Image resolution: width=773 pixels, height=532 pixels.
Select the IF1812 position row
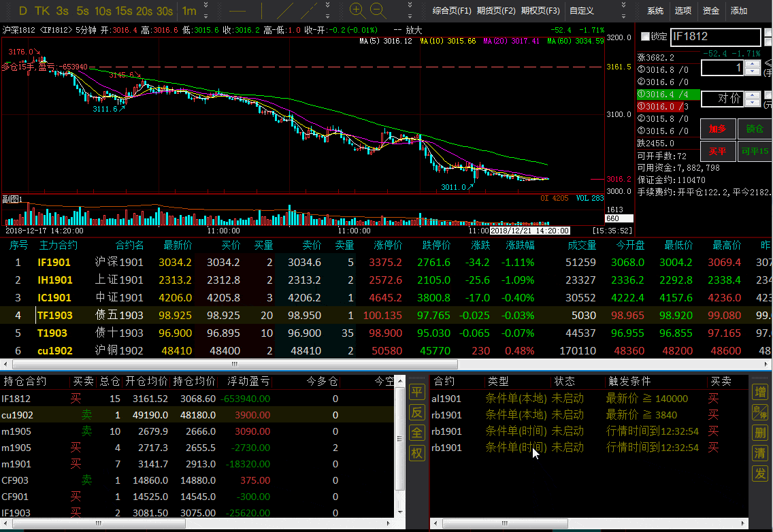[197, 399]
